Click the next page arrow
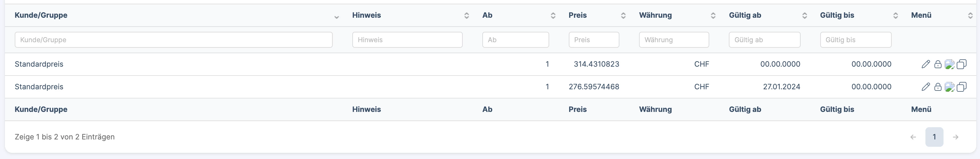This screenshot has height=159, width=980. tap(955, 137)
